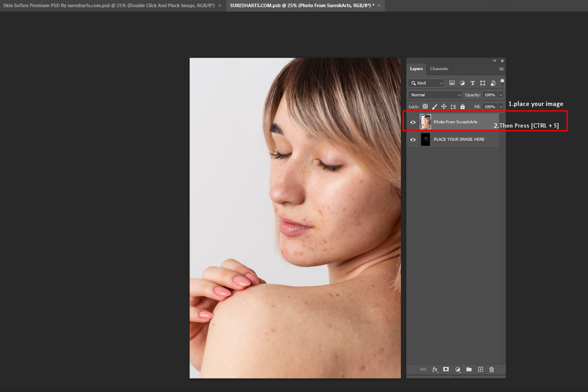This screenshot has width=588, height=392.
Task: Select PLACE YOUR IMAGE HERE layer thumbnail
Action: (x=425, y=139)
